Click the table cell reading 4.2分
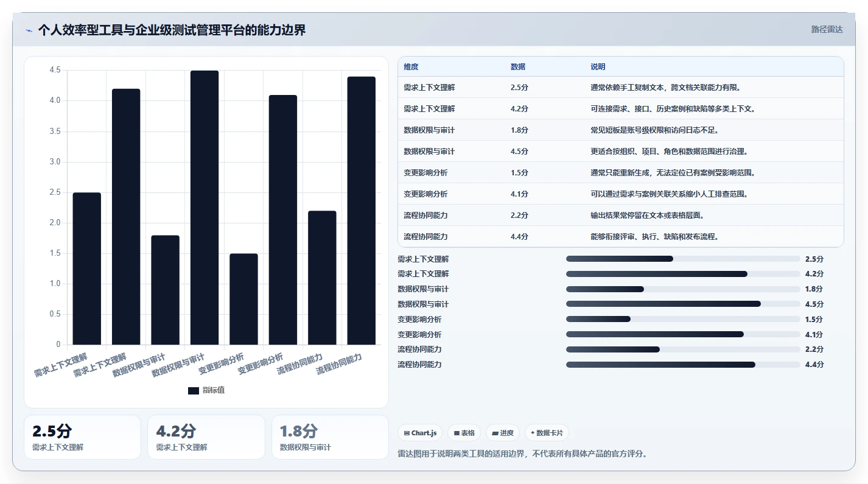Viewport: 868px width, 484px height. [x=519, y=109]
